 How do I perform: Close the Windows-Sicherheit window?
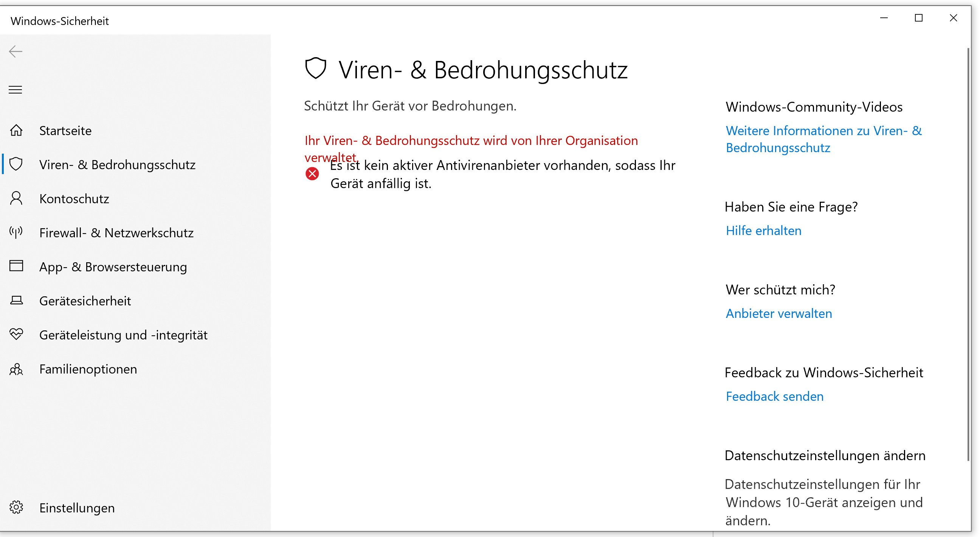[953, 18]
